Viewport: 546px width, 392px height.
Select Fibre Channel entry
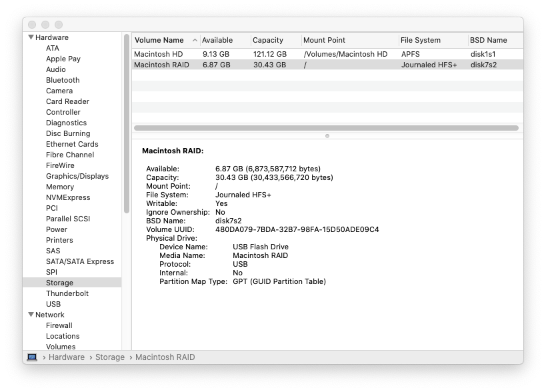click(x=70, y=155)
